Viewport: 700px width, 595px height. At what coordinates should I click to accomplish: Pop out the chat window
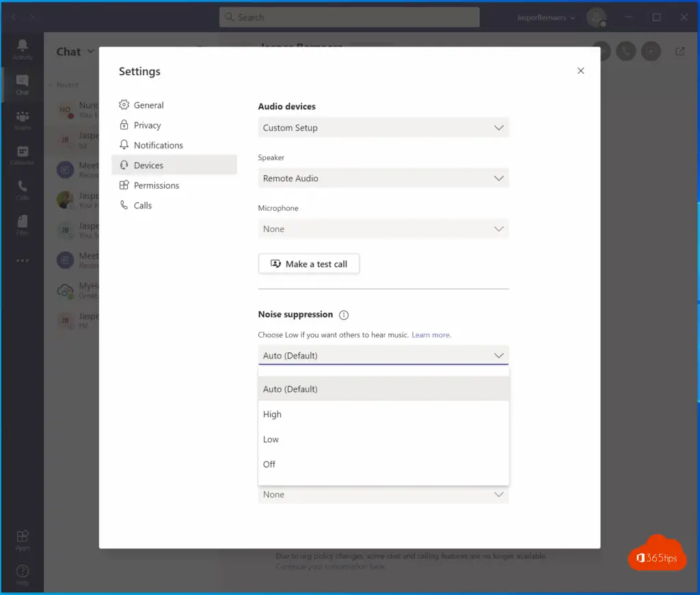[x=680, y=51]
